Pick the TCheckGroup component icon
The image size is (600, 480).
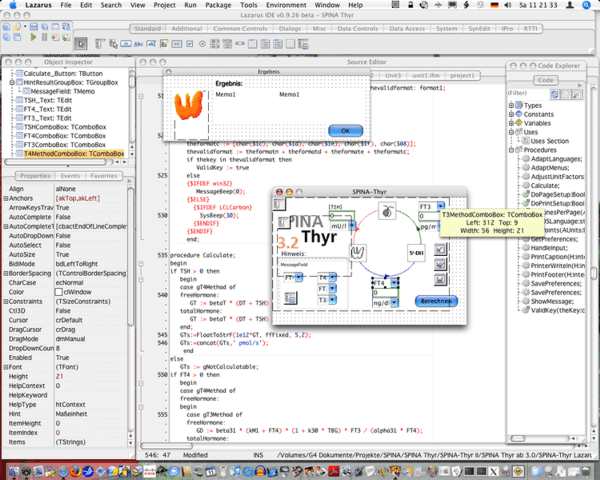tap(278, 44)
